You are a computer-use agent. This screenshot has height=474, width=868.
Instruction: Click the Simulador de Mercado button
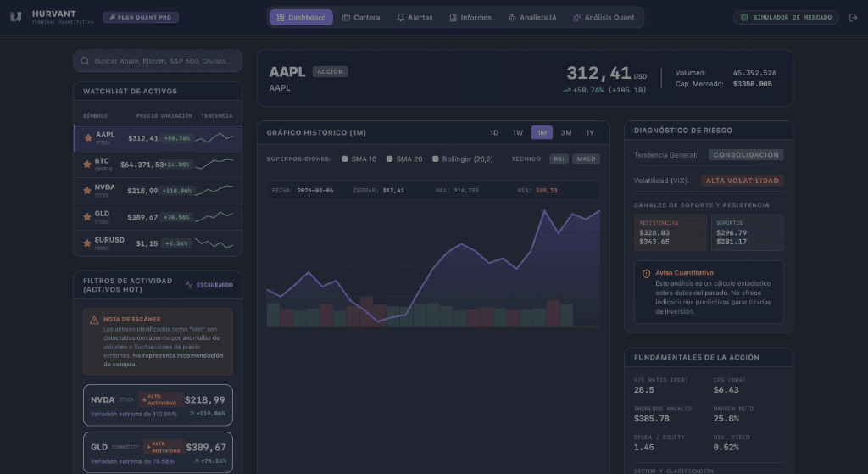(x=786, y=18)
